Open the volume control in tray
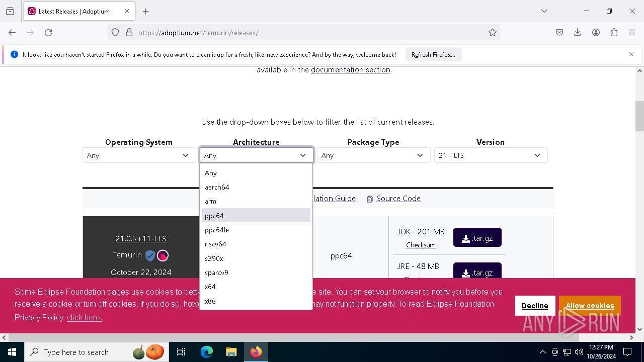The height and width of the screenshot is (362, 644). click(579, 352)
